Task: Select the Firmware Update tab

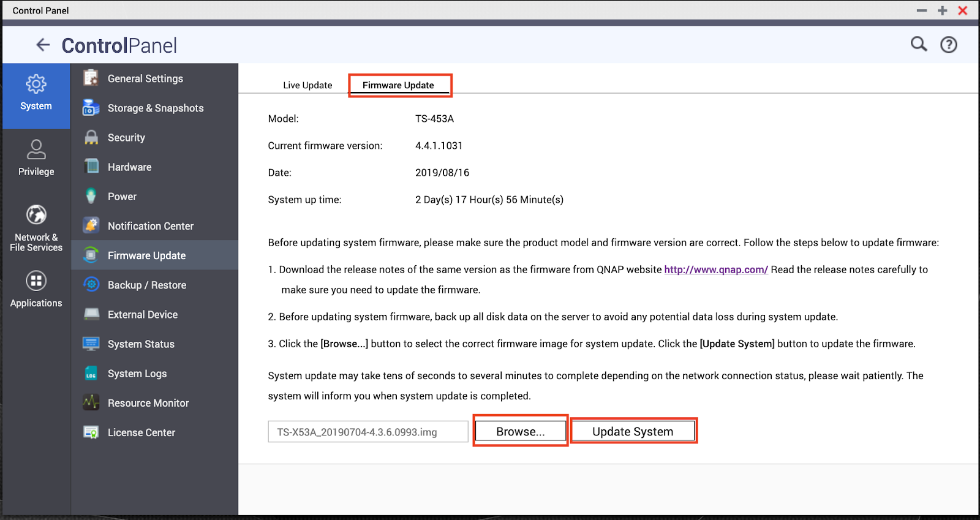Action: click(x=398, y=85)
